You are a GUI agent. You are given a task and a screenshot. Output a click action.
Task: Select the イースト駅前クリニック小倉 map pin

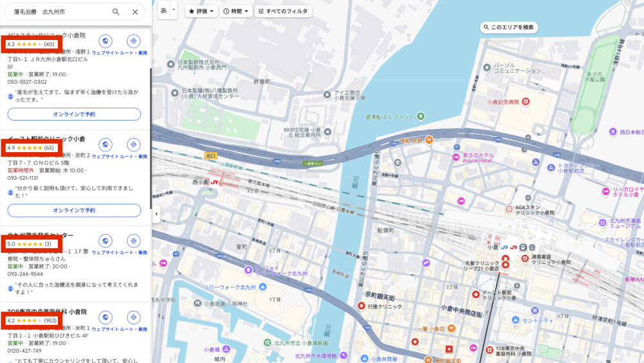(476, 294)
